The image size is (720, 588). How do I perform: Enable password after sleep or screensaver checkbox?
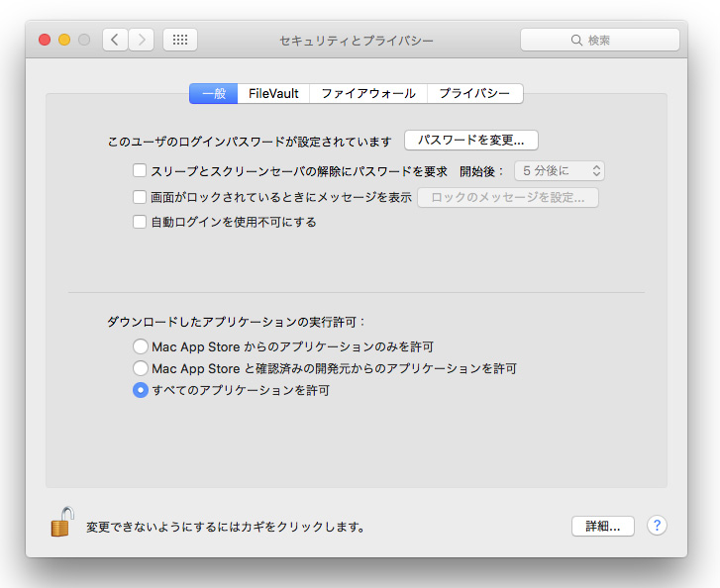pyautogui.click(x=139, y=170)
